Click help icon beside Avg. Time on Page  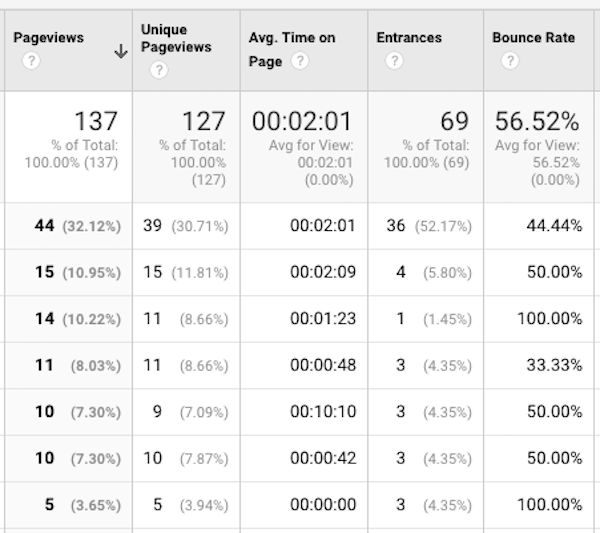coord(299,61)
